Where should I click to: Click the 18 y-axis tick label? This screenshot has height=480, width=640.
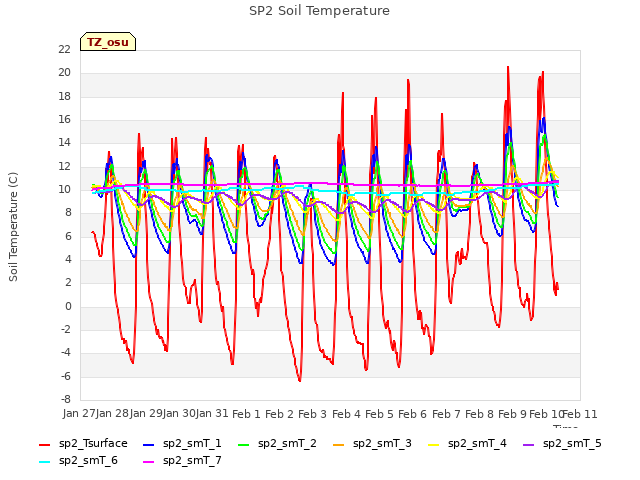[64, 96]
